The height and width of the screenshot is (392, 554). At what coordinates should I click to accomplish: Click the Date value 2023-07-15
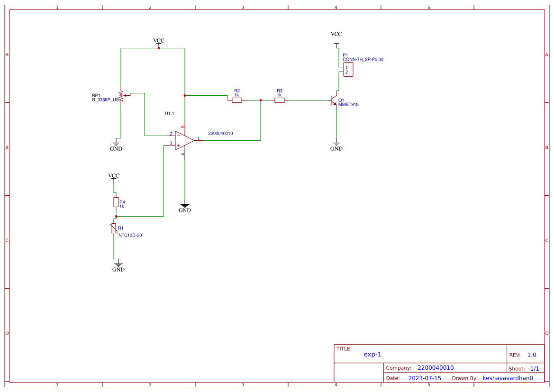pyautogui.click(x=424, y=378)
